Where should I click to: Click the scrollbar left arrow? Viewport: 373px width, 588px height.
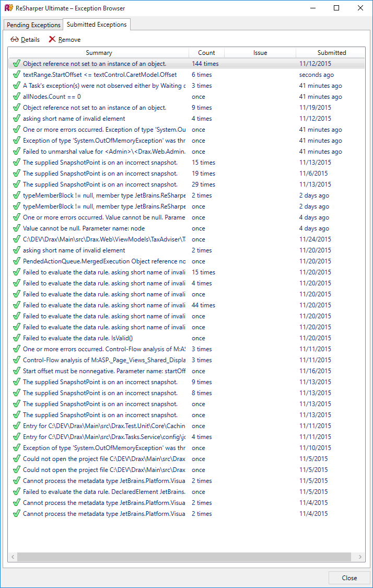click(13, 557)
